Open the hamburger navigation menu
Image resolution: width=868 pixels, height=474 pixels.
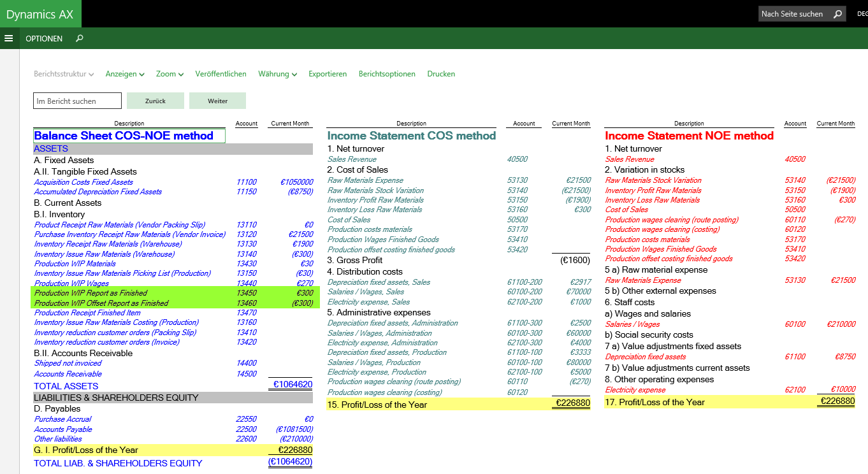tap(9, 38)
